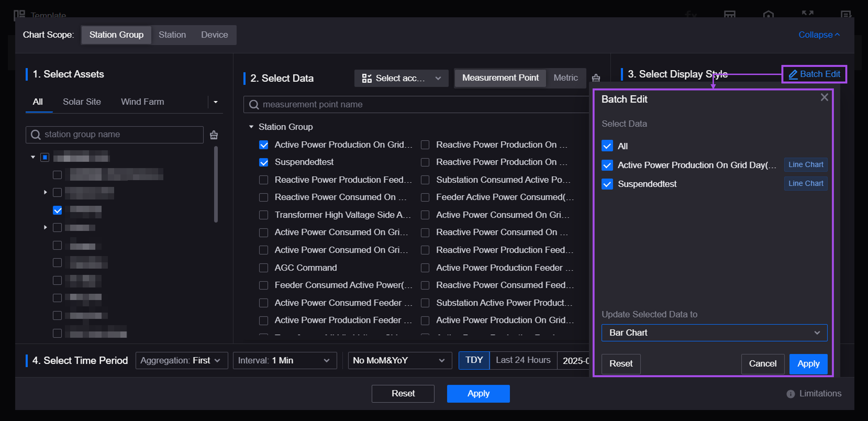868x421 pixels.
Task: Uncheck the Suspendedtest checkbox in Batch Edit
Action: [607, 184]
